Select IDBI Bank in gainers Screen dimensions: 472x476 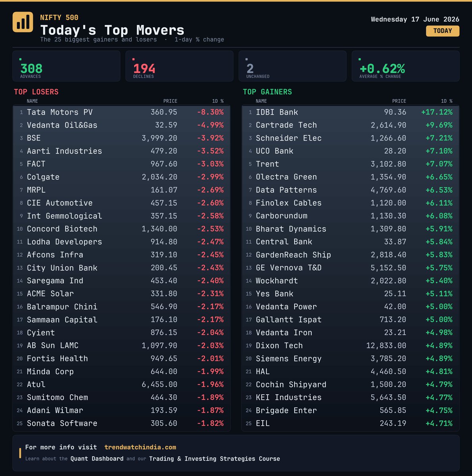click(277, 112)
